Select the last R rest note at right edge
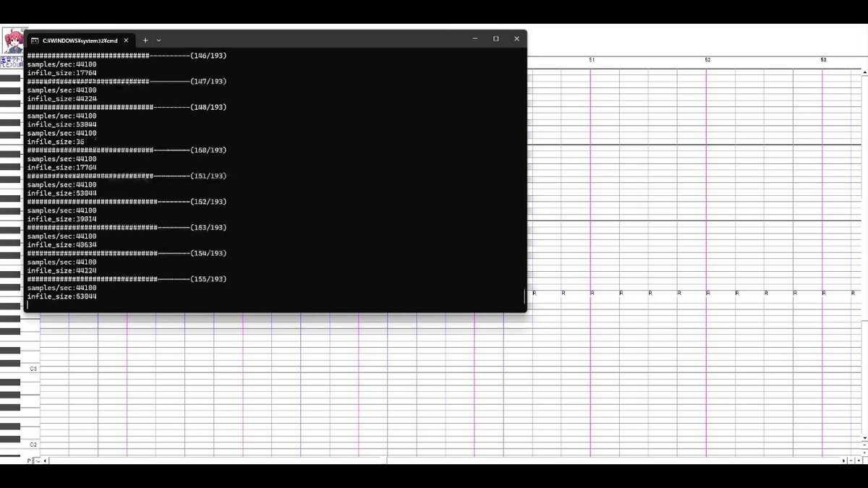The height and width of the screenshot is (488, 868). click(853, 293)
